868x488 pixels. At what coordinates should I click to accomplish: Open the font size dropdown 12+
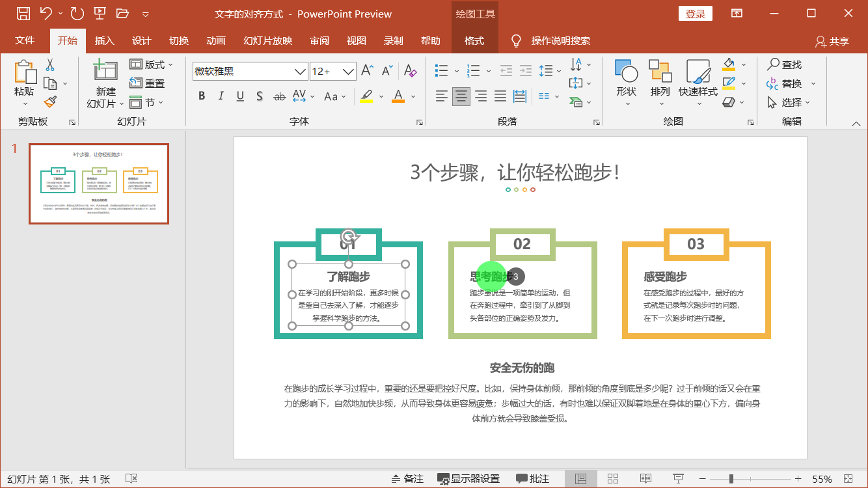(x=349, y=71)
